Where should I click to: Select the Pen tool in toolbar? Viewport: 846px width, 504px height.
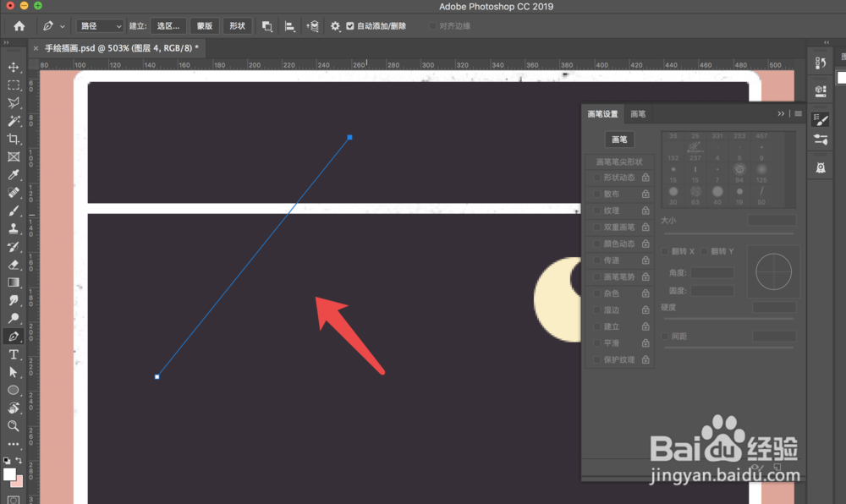pos(14,337)
